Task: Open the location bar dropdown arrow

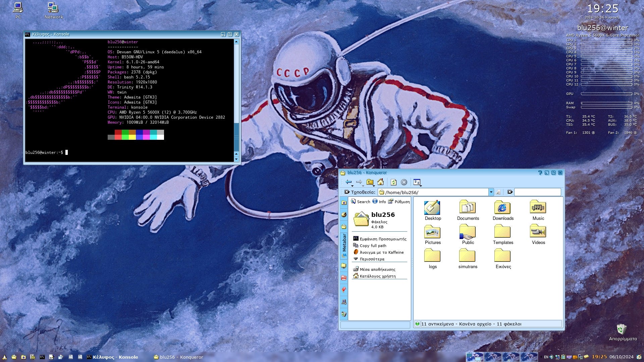Action: [491, 192]
